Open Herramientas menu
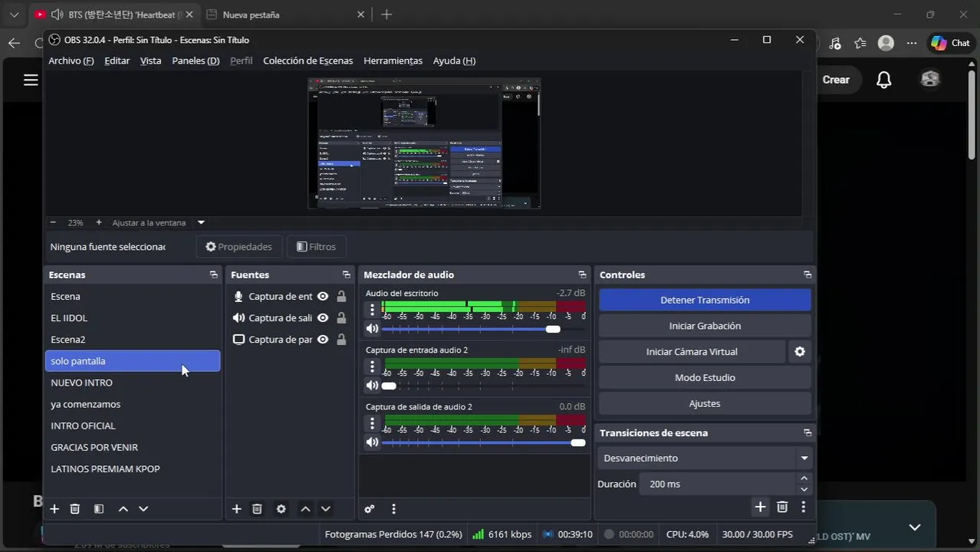980x552 pixels. click(x=393, y=61)
